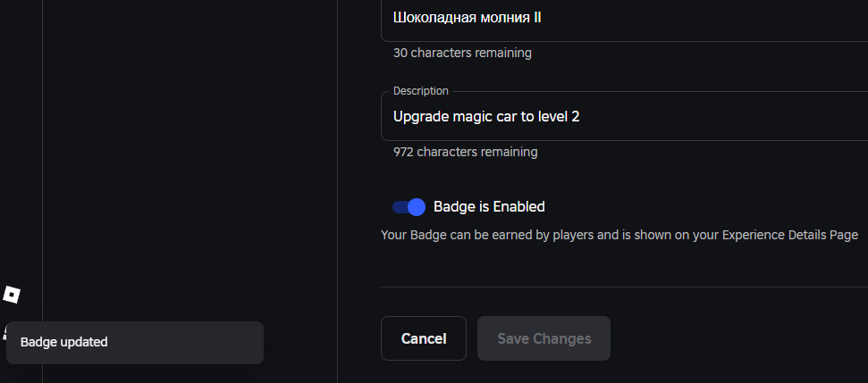Select the "30 characters remaining" counter

(462, 53)
